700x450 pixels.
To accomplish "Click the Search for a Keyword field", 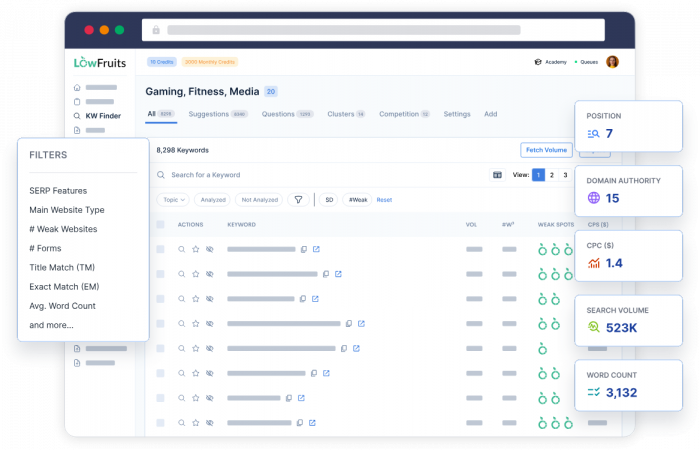I will pos(300,175).
